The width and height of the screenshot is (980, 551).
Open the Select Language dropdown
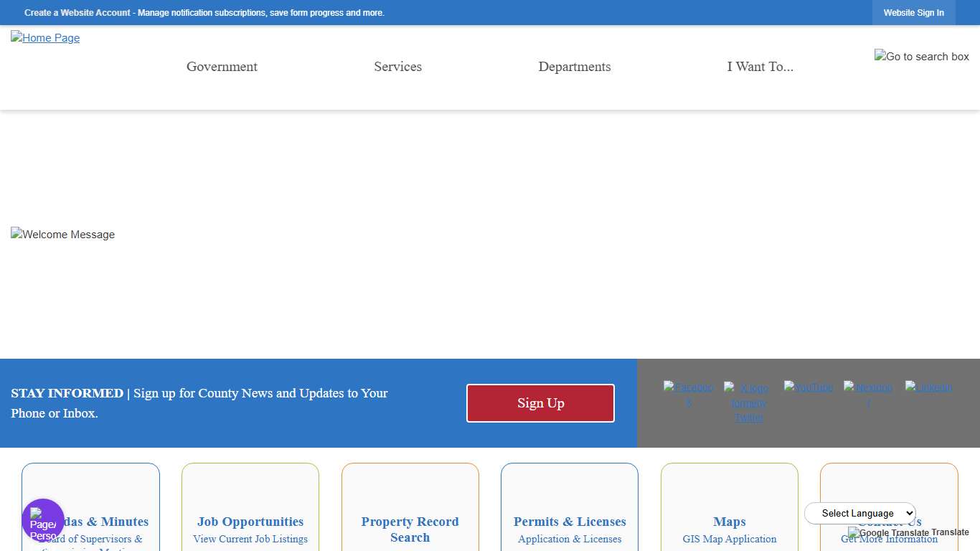pos(859,513)
